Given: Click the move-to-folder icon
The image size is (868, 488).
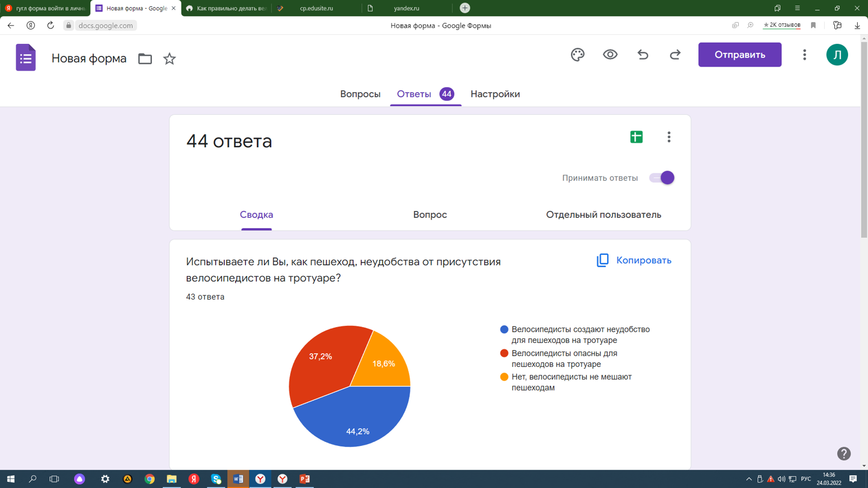Looking at the screenshot, I should 145,59.
